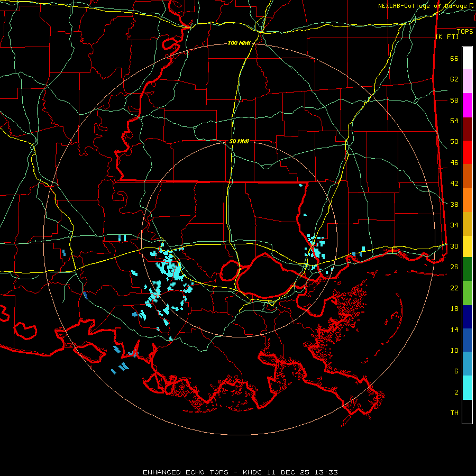Viewport: 476px width, 476px height.
Task: Click the '38' legend value
Action: 454,204
